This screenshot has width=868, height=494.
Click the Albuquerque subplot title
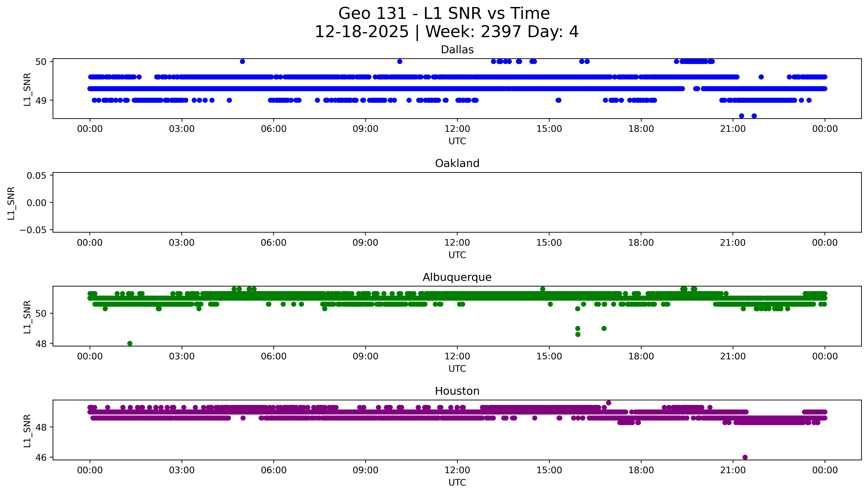point(457,277)
